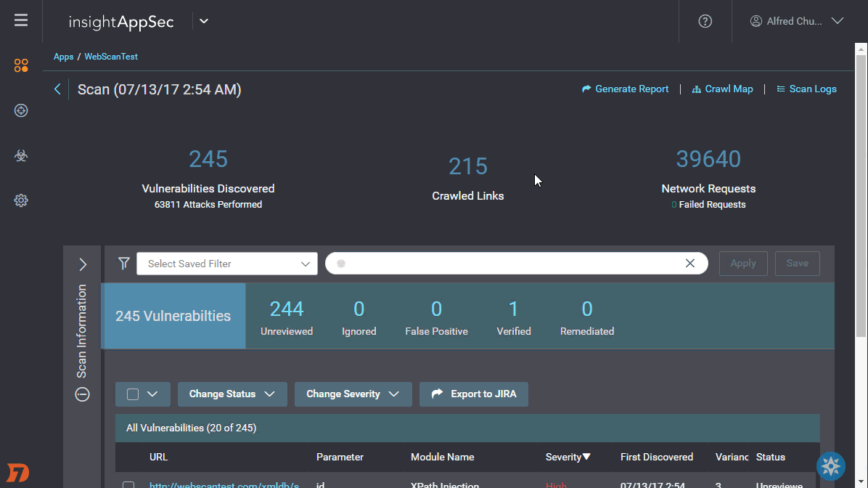The width and height of the screenshot is (868, 488).
Task: Open settings gear in sidebar
Action: point(21,200)
